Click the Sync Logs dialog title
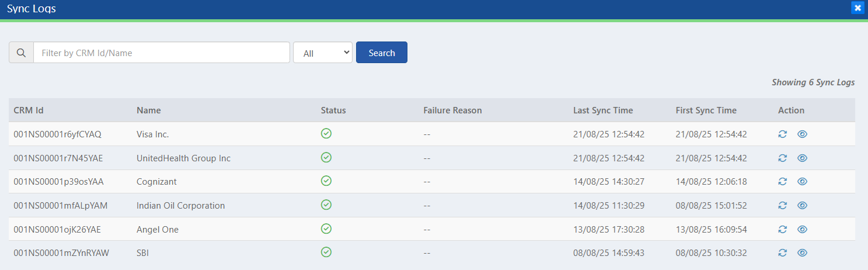This screenshot has width=868, height=270. coord(32,9)
